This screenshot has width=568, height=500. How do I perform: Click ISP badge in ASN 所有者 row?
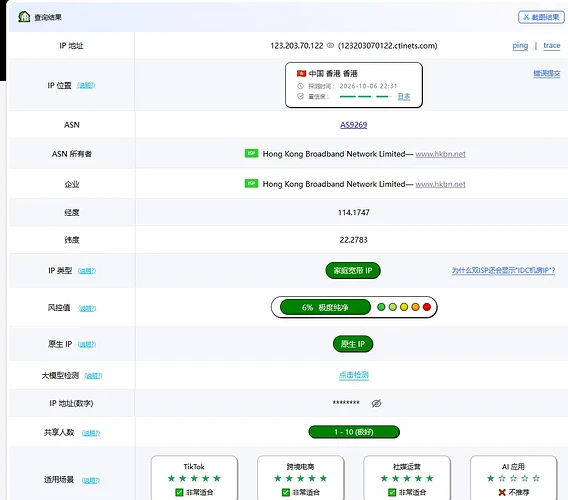pos(251,153)
